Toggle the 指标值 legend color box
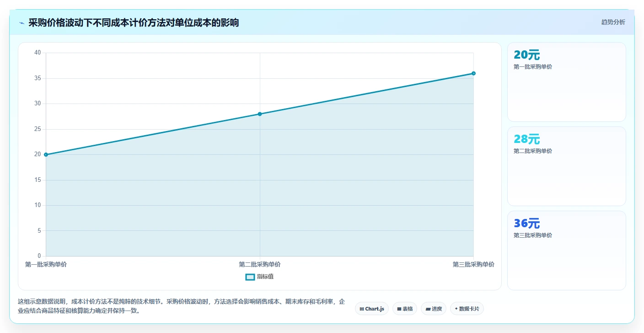Image resolution: width=644 pixels, height=333 pixels. [250, 277]
